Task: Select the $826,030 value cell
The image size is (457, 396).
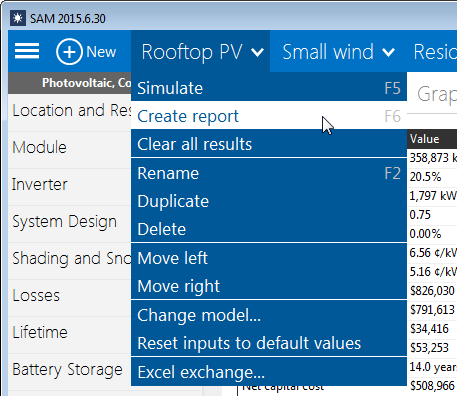Action: tap(432, 291)
